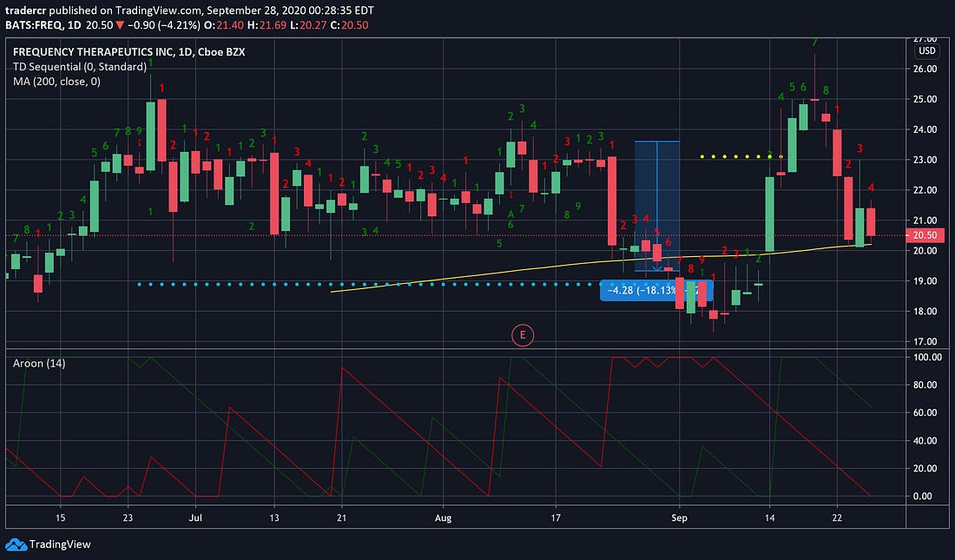Select the Aroon (14) indicator label
Viewport: 955px width, 560px height.
(39, 363)
